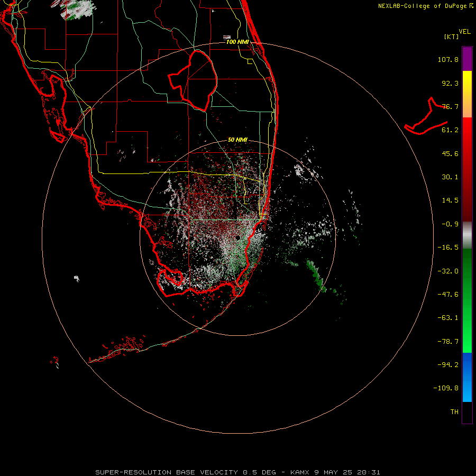Click the -0.9 velocity scale value
476x476 pixels.
click(450, 224)
